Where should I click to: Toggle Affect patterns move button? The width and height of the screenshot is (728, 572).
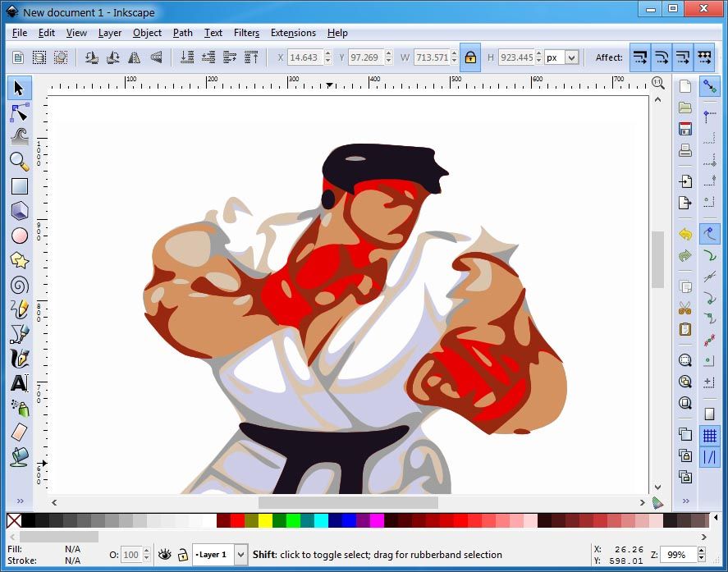tap(704, 57)
